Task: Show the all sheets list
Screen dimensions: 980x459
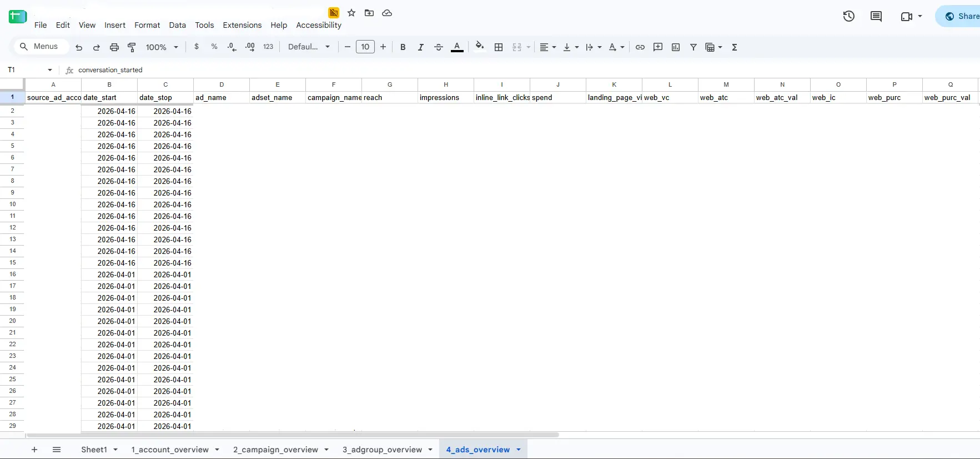Action: (57, 450)
